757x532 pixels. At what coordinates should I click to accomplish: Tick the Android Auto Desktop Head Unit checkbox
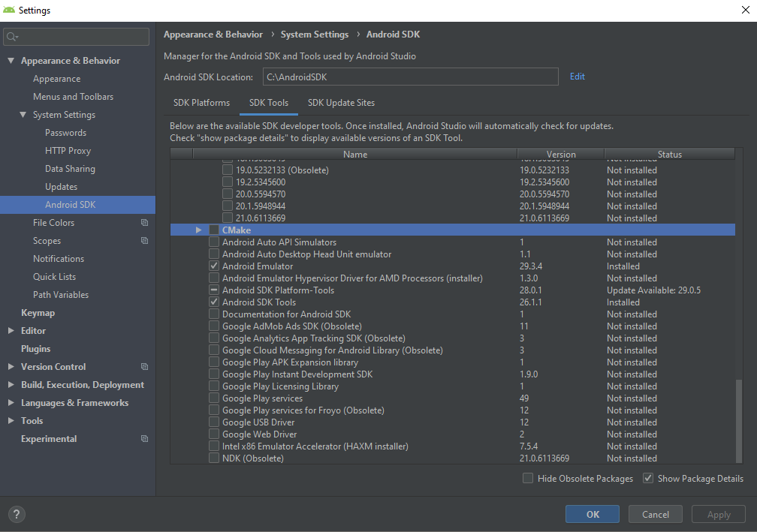pos(214,254)
